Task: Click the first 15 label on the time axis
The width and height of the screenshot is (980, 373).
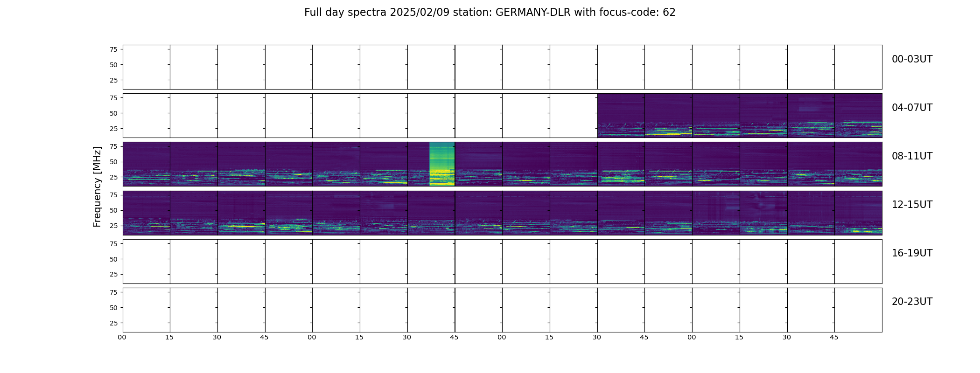Action: [169, 337]
